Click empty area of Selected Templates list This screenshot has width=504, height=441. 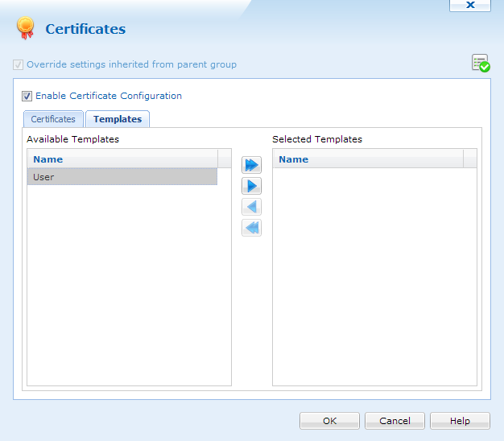click(x=374, y=276)
